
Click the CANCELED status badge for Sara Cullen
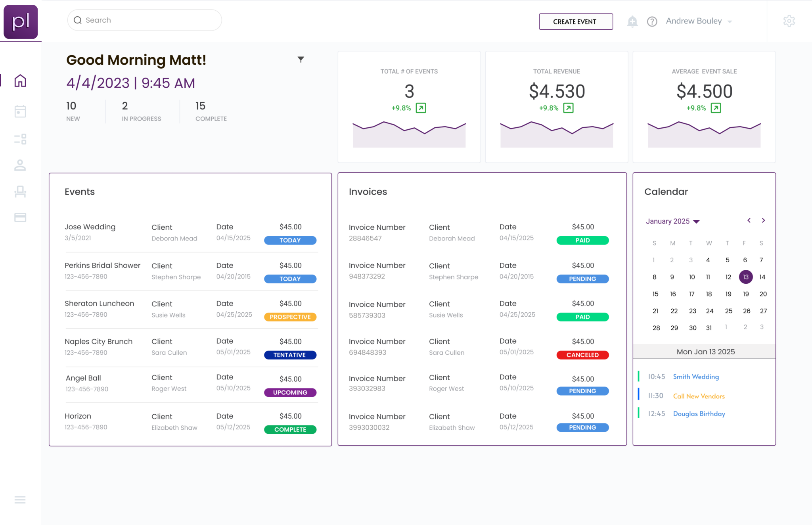point(582,355)
